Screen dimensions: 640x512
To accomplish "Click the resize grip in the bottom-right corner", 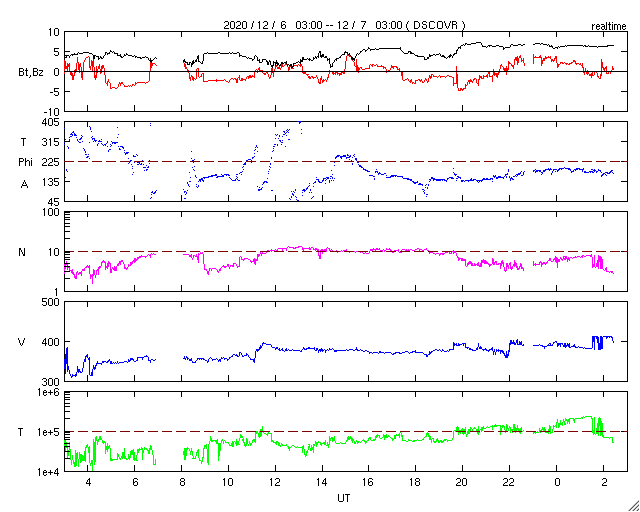I will [x=634, y=506].
